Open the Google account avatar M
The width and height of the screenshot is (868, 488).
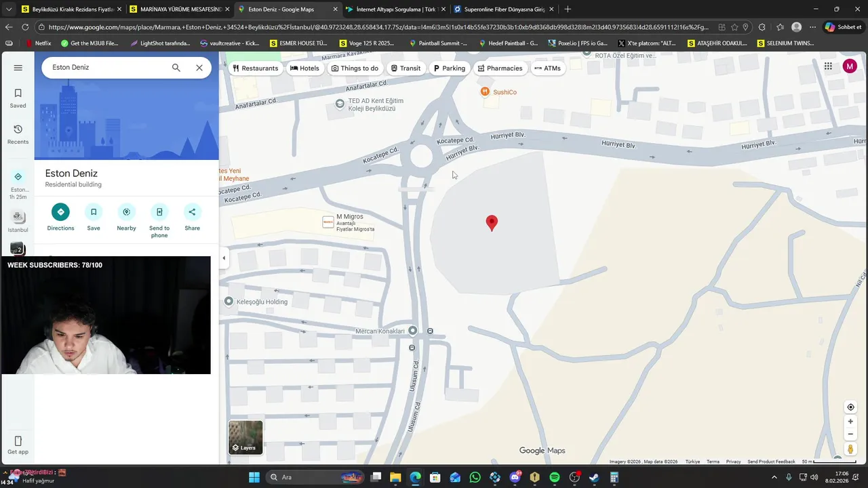(850, 66)
